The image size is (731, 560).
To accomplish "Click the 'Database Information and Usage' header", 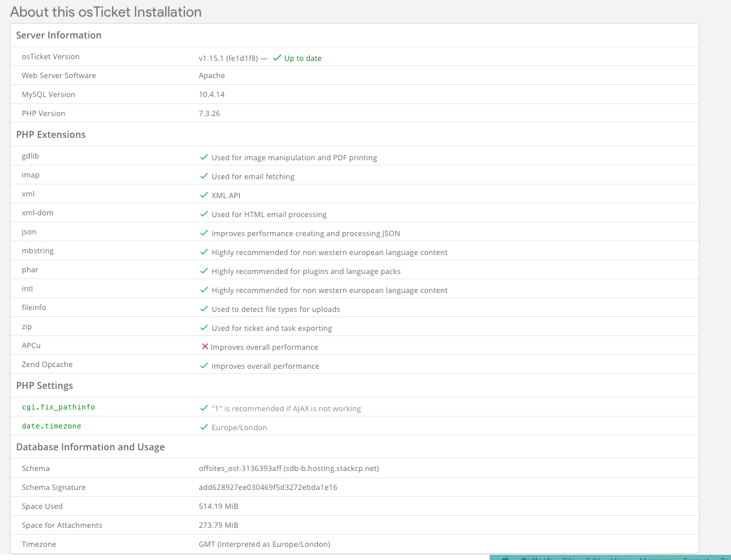I will tap(90, 447).
